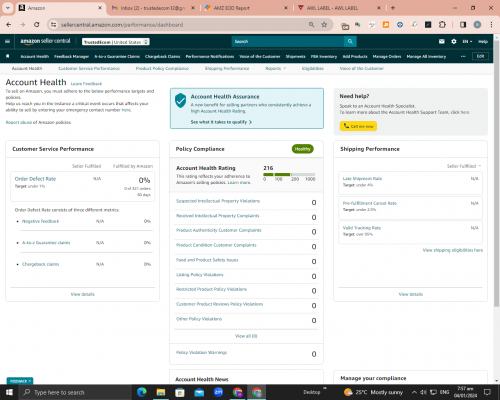Click the browser address bar URL
The width and height of the screenshot is (500, 400).
122,25
